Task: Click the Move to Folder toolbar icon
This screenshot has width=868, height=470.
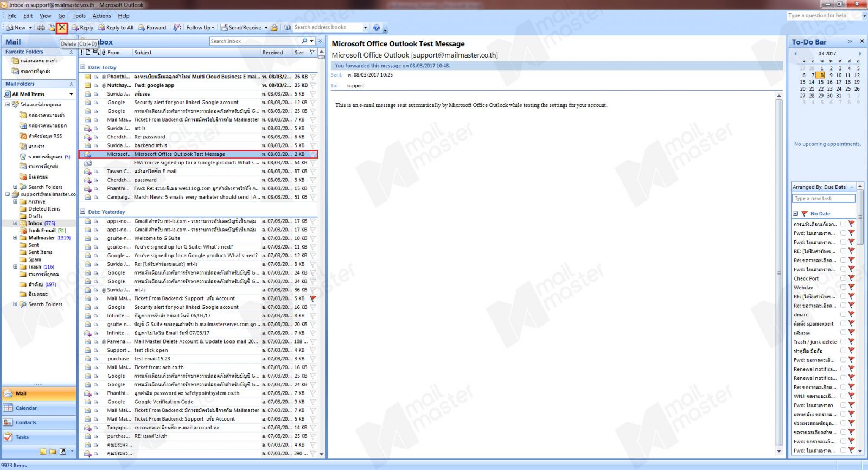Action: (x=52, y=28)
